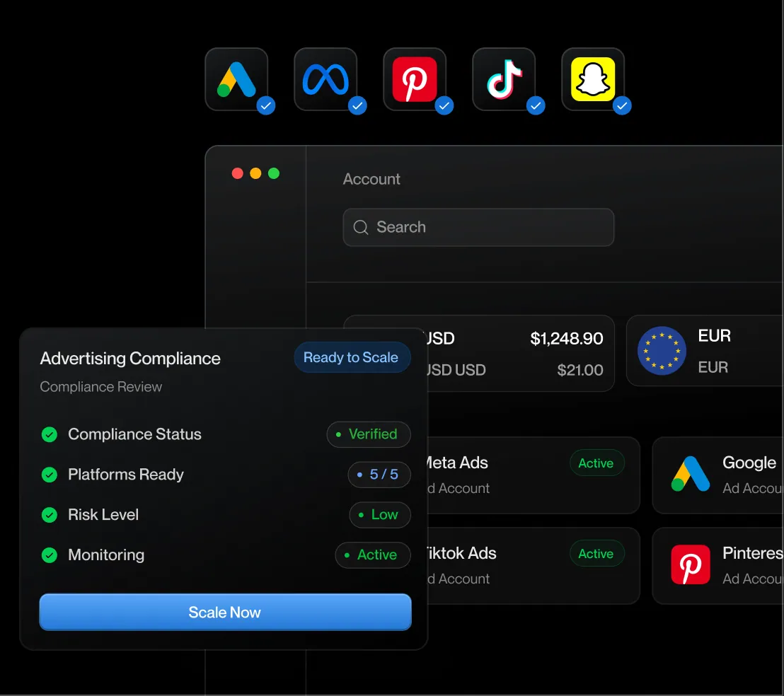The width and height of the screenshot is (784, 696).
Task: Click the Low risk level pill
Action: click(379, 515)
